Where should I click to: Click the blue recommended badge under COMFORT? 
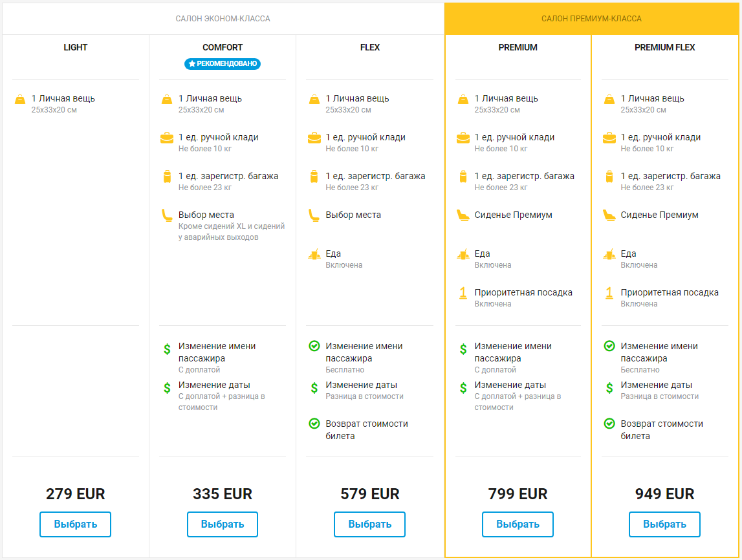(x=223, y=64)
